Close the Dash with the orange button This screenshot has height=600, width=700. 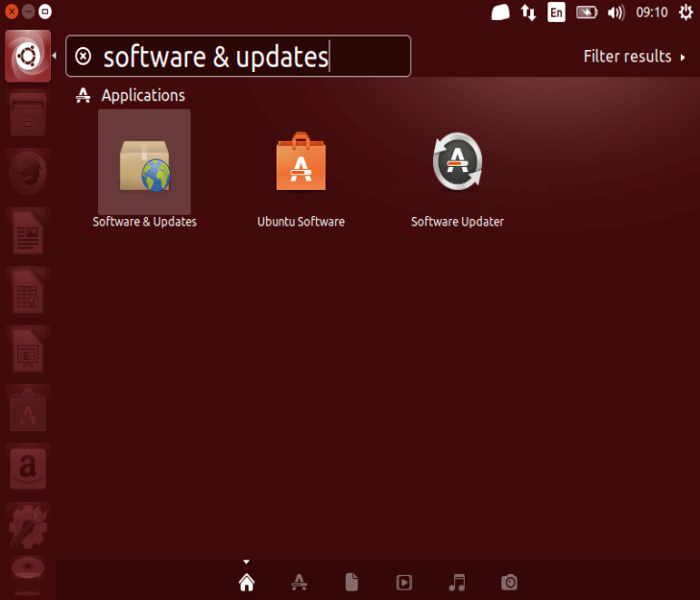pyautogui.click(x=12, y=12)
